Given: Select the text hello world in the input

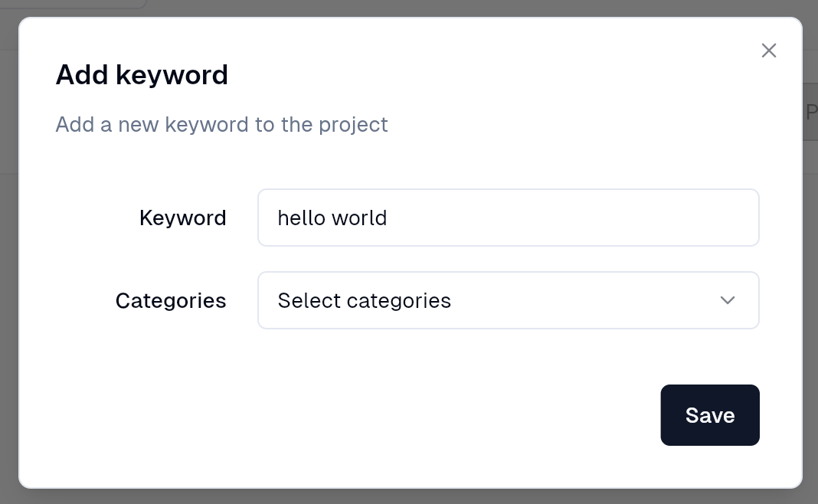Looking at the screenshot, I should 332,218.
